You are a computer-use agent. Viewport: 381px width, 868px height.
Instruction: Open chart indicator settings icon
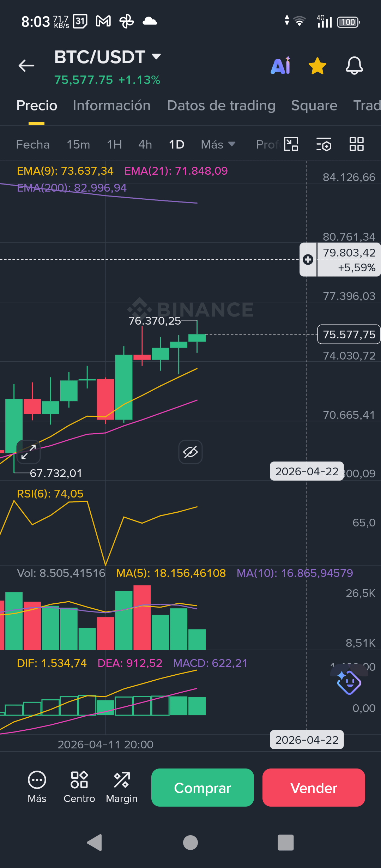[x=324, y=144]
